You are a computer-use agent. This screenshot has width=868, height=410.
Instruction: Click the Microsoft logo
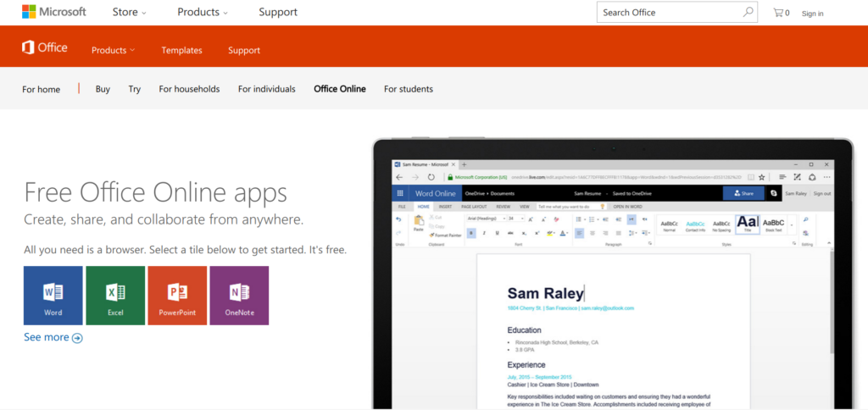click(x=53, y=12)
